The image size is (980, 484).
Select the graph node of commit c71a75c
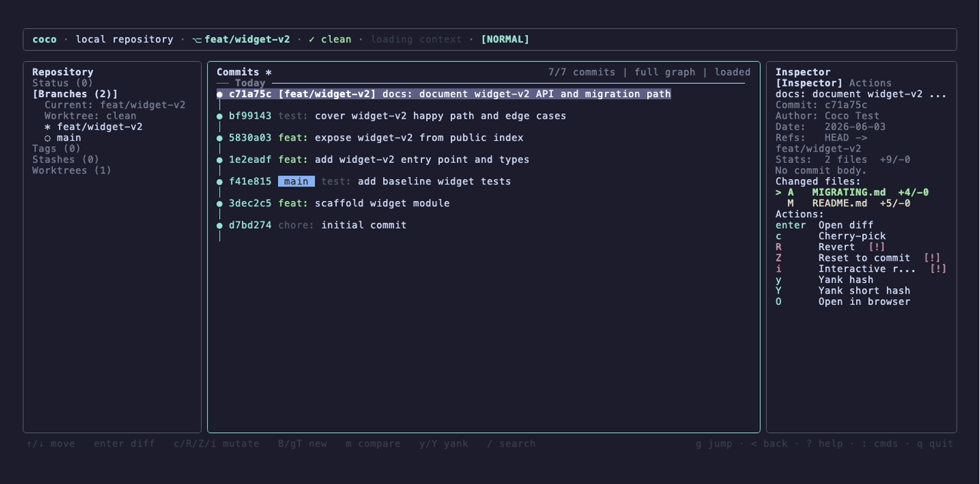click(x=220, y=95)
